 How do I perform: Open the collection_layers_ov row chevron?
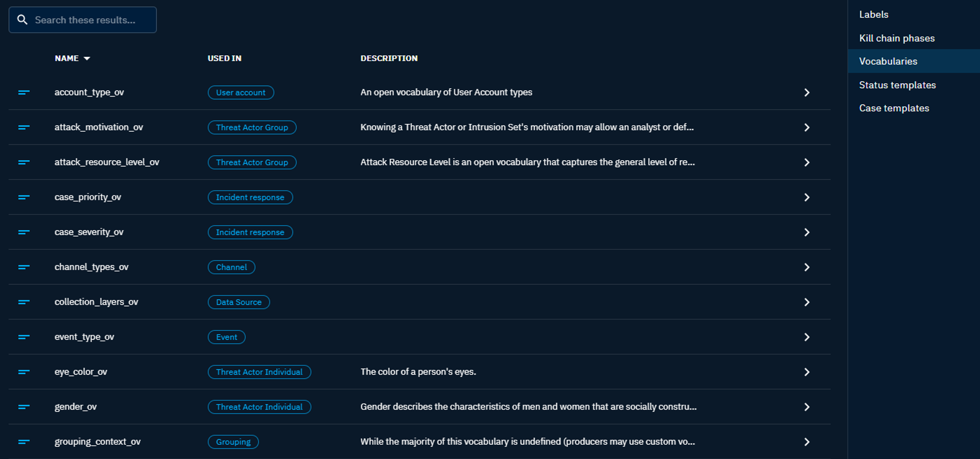click(x=807, y=302)
